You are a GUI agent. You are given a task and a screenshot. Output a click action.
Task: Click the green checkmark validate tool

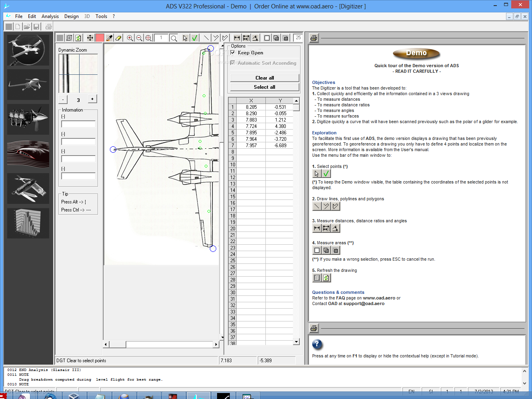(x=195, y=38)
